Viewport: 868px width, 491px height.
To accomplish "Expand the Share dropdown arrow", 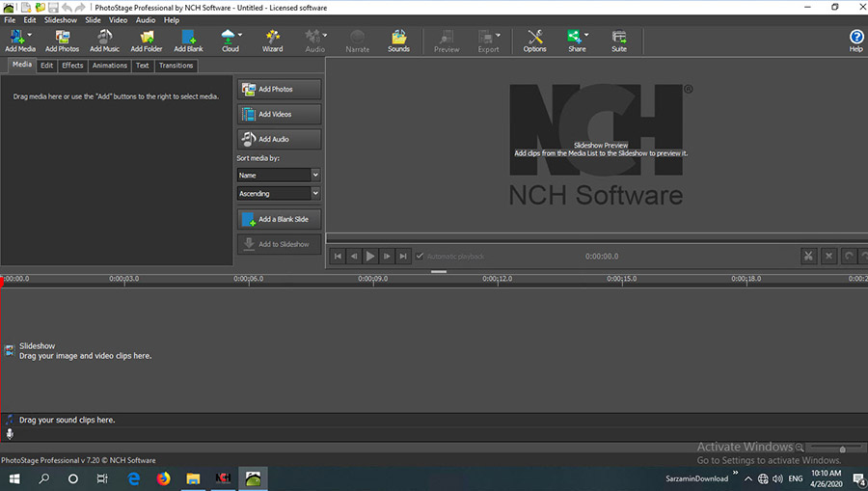I will tap(586, 35).
